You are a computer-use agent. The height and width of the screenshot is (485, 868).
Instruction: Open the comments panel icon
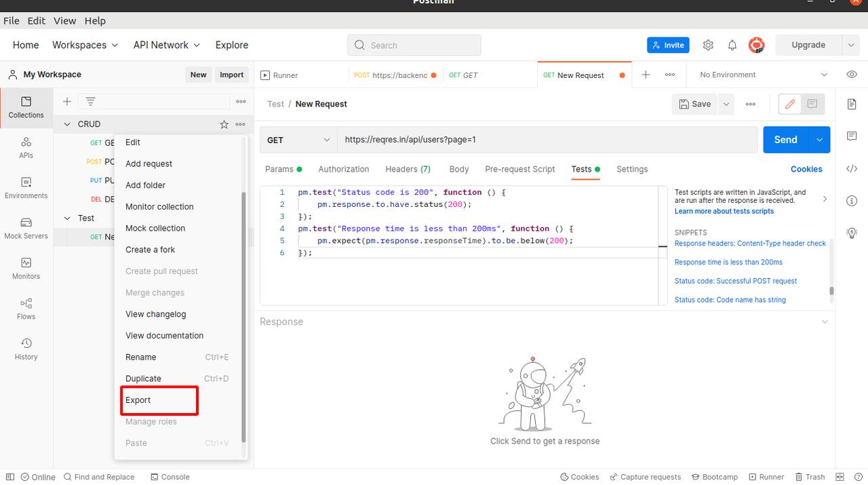[x=852, y=136]
